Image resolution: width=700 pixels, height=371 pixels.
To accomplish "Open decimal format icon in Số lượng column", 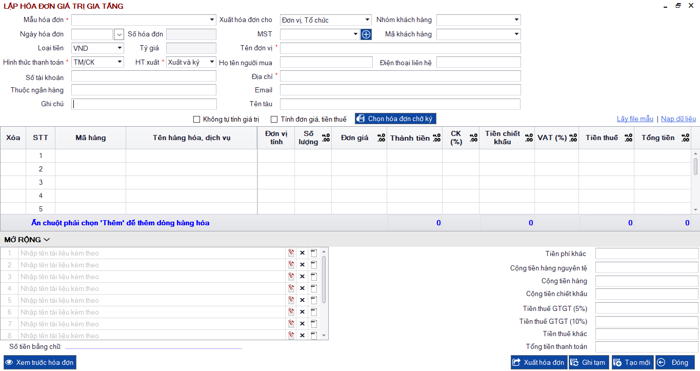I will pyautogui.click(x=326, y=138).
